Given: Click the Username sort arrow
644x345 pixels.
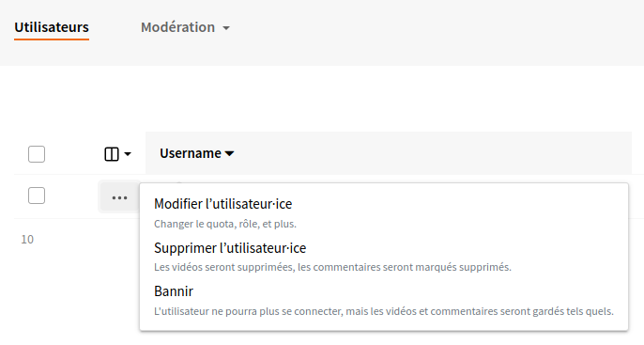Looking at the screenshot, I should coord(230,154).
